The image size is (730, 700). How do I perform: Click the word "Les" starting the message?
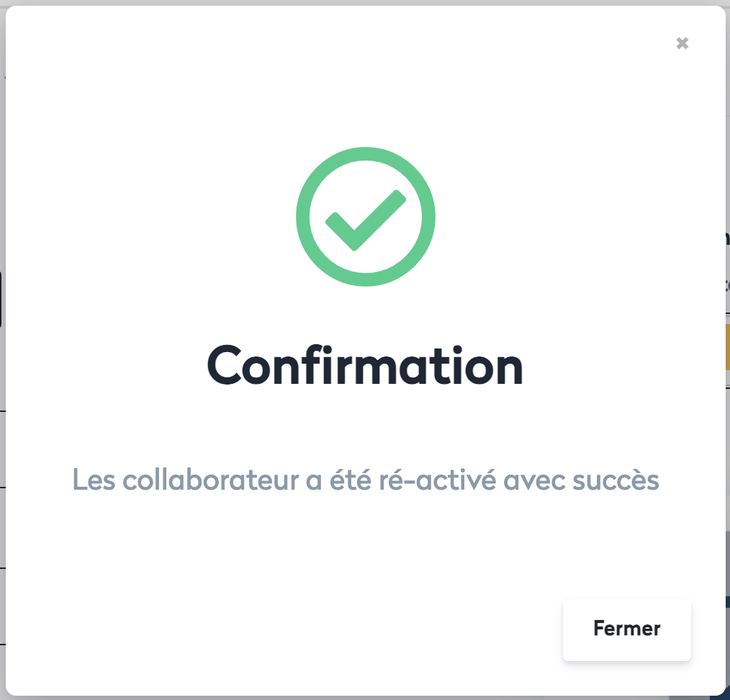pos(90,480)
